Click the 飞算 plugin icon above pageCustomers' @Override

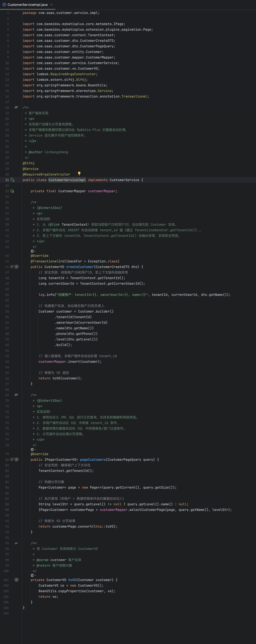[32, 449]
